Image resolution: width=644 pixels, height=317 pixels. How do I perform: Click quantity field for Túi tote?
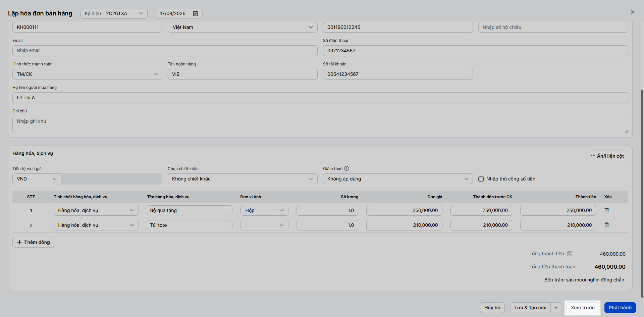(327, 225)
